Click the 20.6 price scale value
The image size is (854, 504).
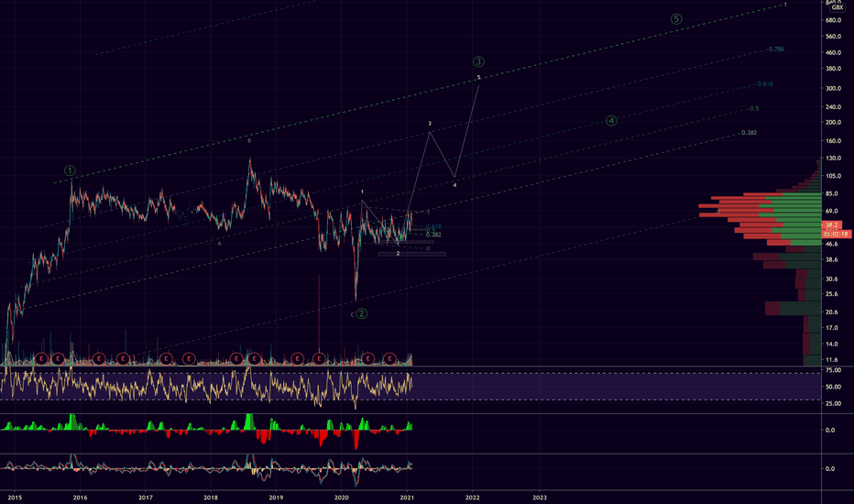tap(832, 312)
